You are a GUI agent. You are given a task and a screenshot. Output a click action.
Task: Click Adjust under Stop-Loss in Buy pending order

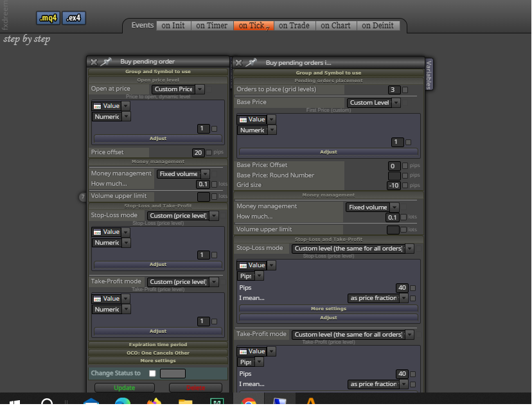[x=158, y=265]
